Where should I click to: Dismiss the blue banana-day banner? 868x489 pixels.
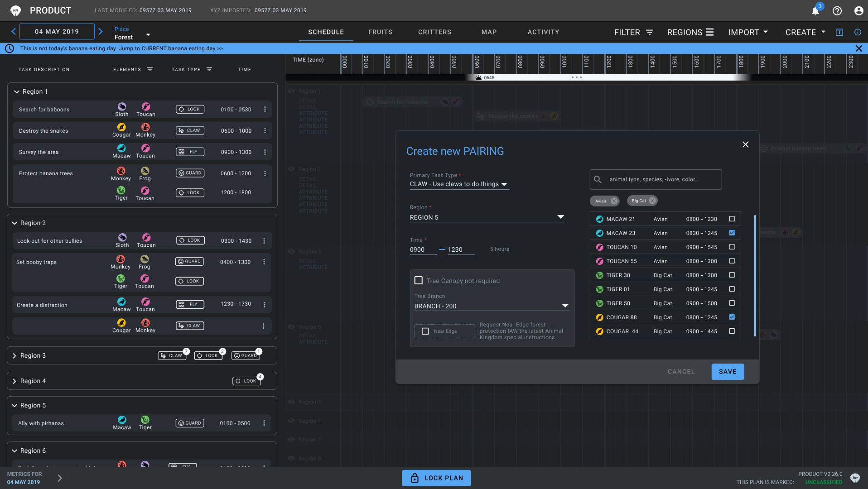click(858, 48)
